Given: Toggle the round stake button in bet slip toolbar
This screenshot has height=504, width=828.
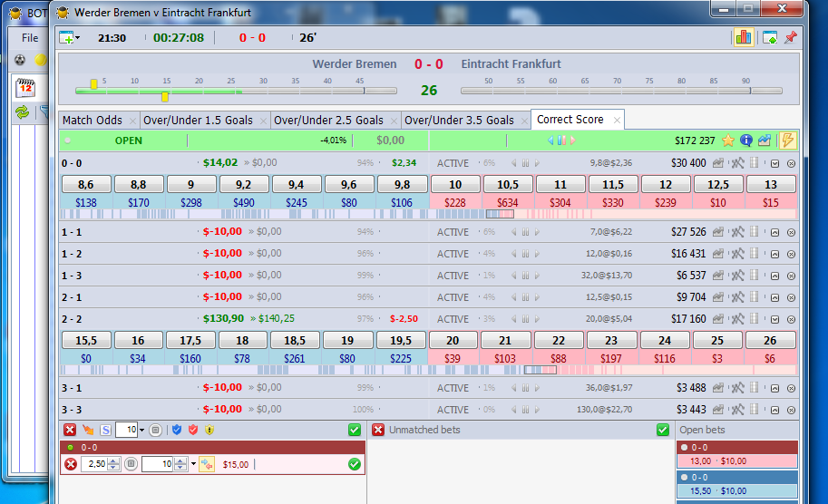Looking at the screenshot, I should [x=155, y=430].
